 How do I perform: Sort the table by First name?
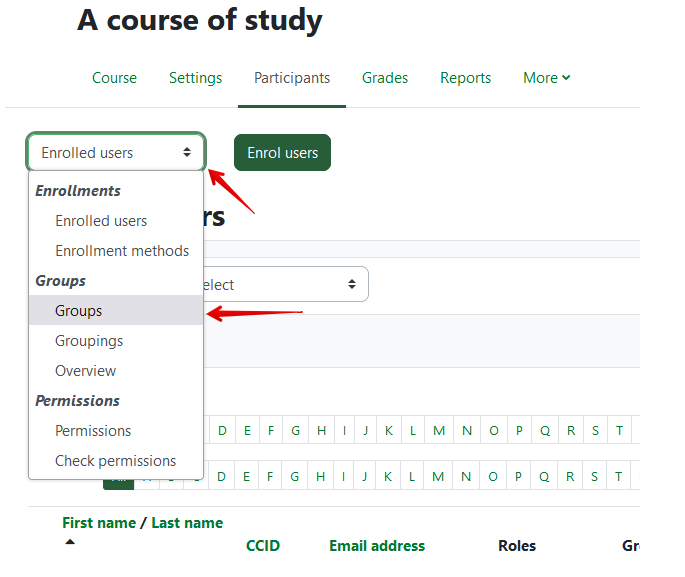click(x=98, y=523)
